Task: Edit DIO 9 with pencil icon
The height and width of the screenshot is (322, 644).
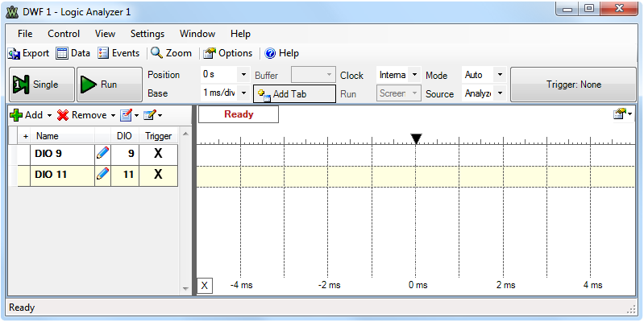Action: click(102, 154)
